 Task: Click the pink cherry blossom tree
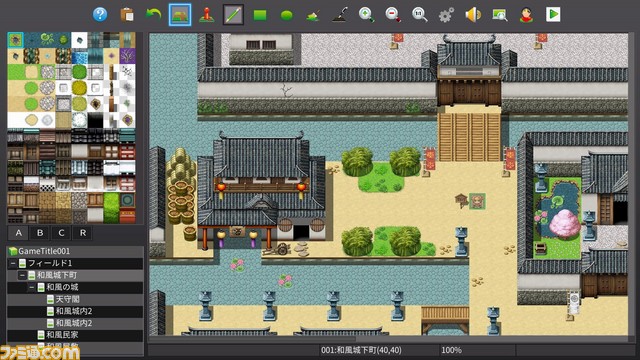pos(564,224)
